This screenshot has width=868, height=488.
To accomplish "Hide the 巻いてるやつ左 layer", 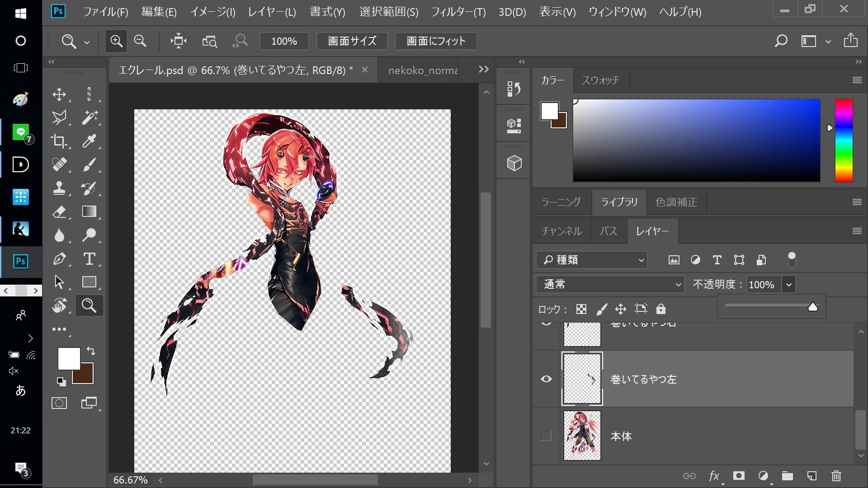I will (546, 379).
